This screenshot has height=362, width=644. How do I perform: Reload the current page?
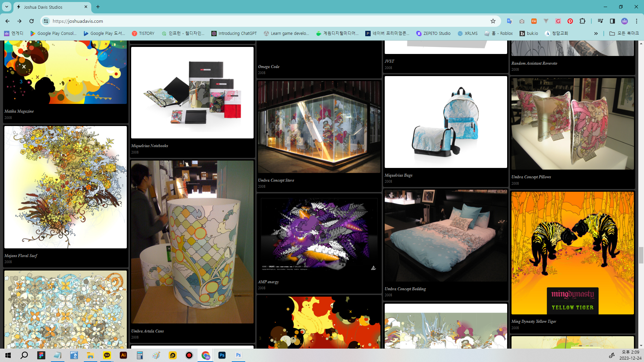click(x=32, y=21)
